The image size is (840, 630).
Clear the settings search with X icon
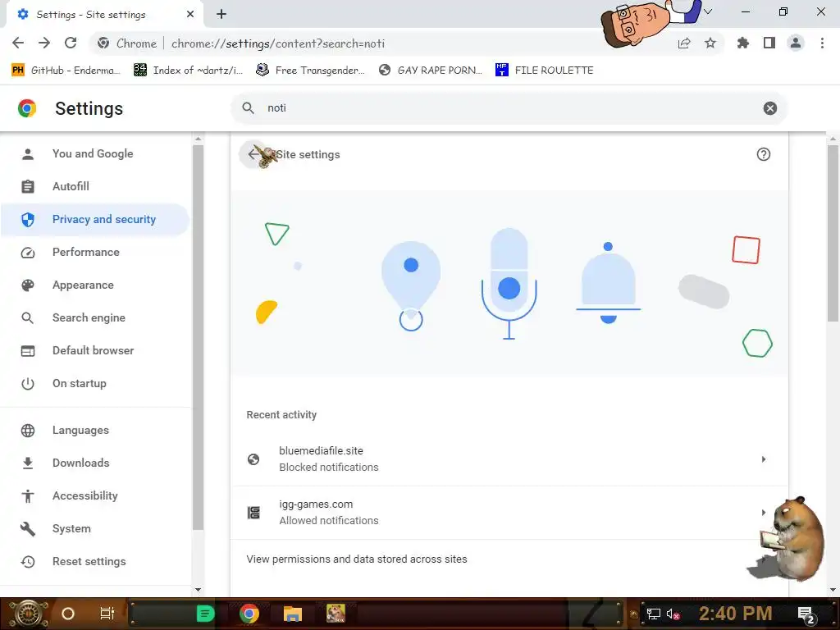pyautogui.click(x=769, y=108)
